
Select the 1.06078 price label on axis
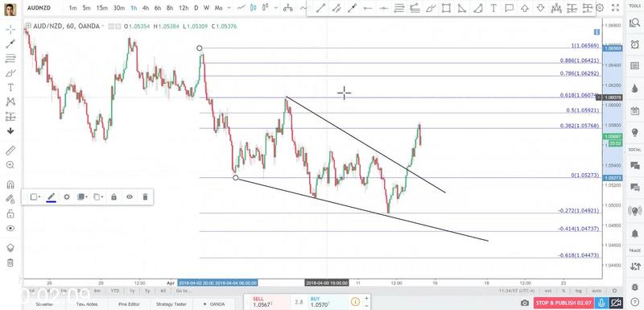[612, 97]
